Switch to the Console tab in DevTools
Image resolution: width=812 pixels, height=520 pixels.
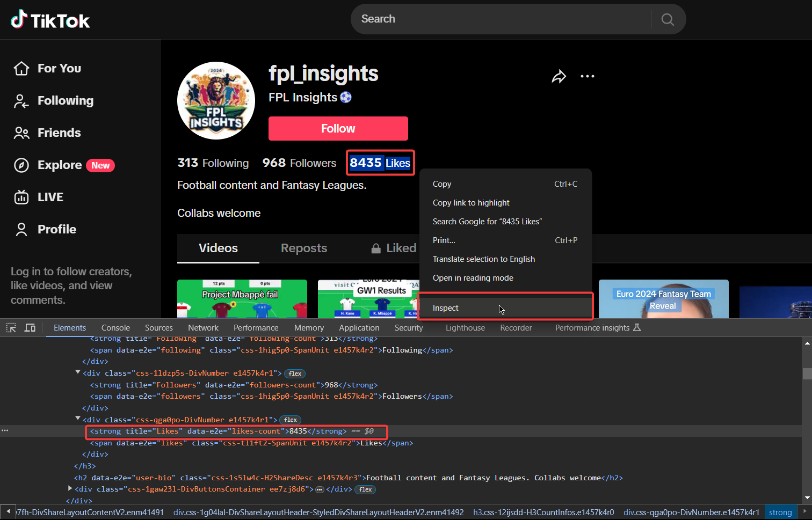[115, 327]
